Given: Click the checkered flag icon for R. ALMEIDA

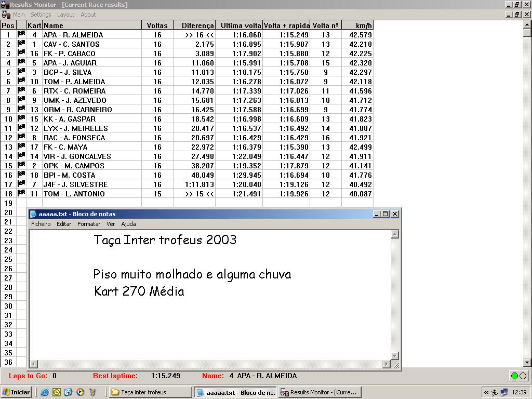Looking at the screenshot, I should click(x=21, y=35).
